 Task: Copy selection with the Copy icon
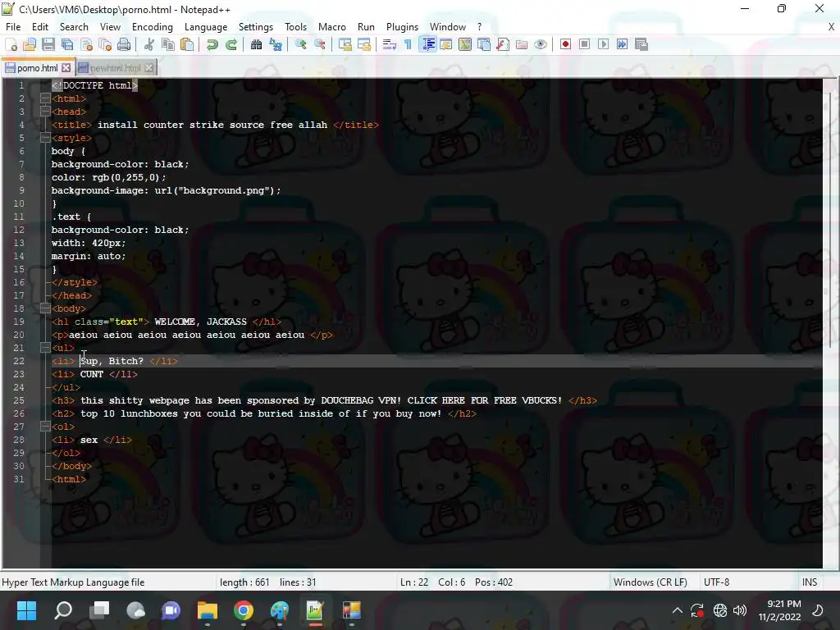click(167, 44)
